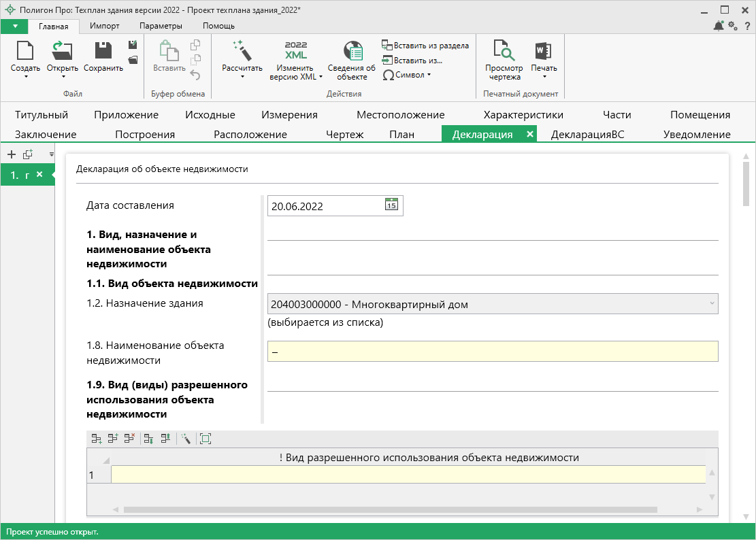The image size is (756, 540).
Task: Add a new section with plus icon
Action: pyautogui.click(x=12, y=155)
